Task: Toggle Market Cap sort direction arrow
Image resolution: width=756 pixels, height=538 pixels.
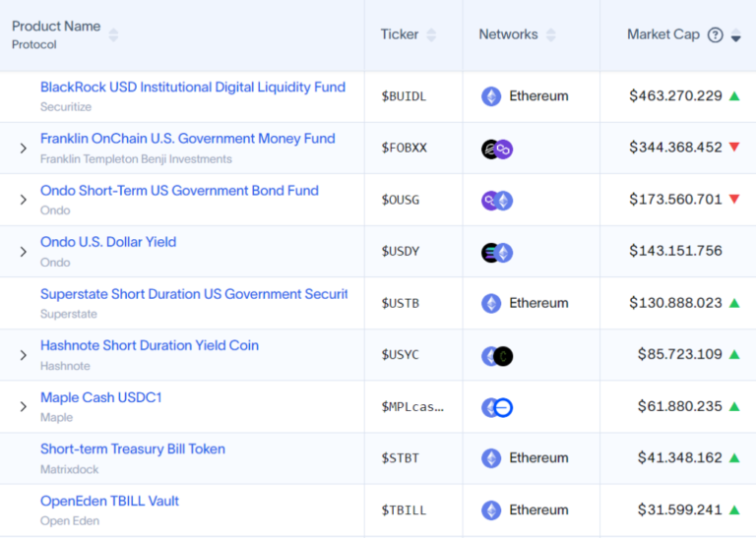Action: (735, 34)
